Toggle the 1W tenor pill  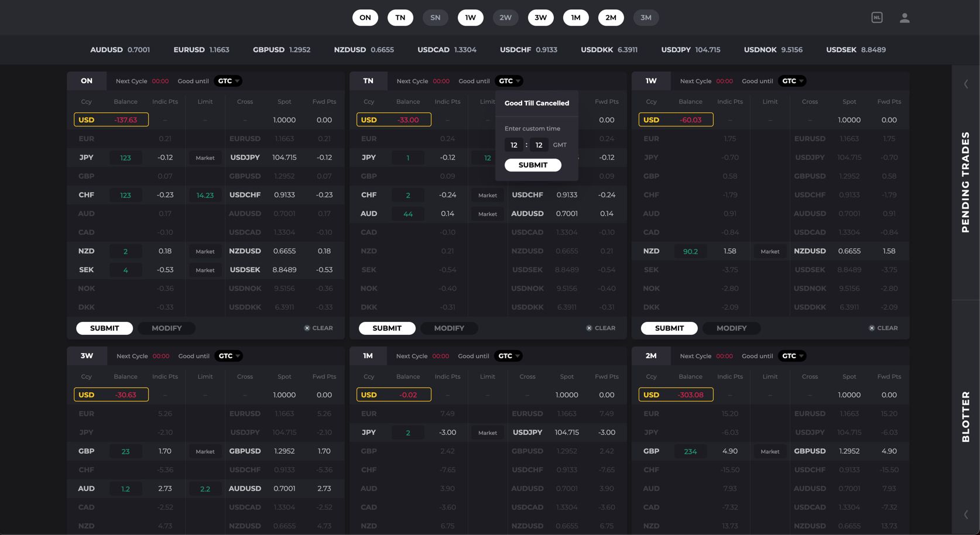pos(471,18)
